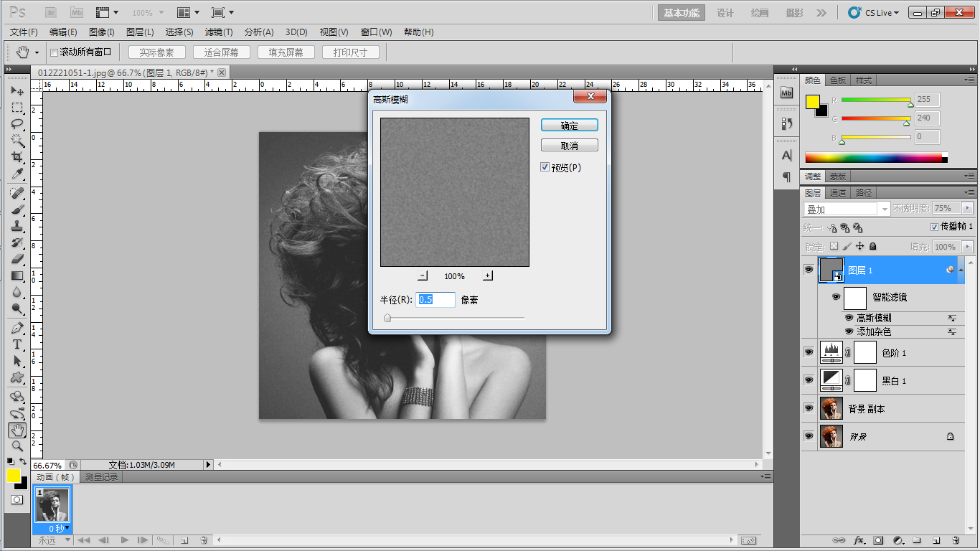Select the Eyedropper tool
The width and height of the screenshot is (980, 551).
(17, 174)
